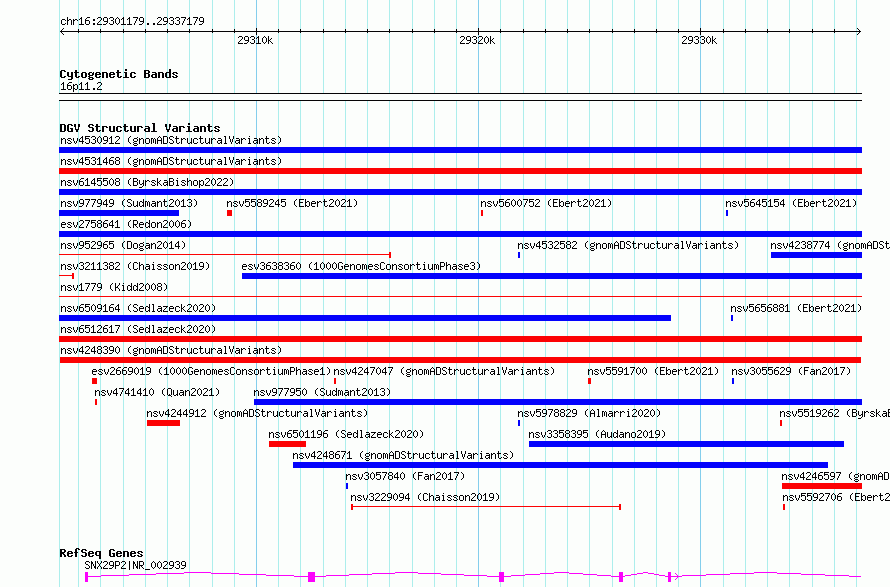This screenshot has height=587, width=890.
Task: Click the nsv6512617 (Sedlazeck2020) red bar
Action: click(460, 339)
